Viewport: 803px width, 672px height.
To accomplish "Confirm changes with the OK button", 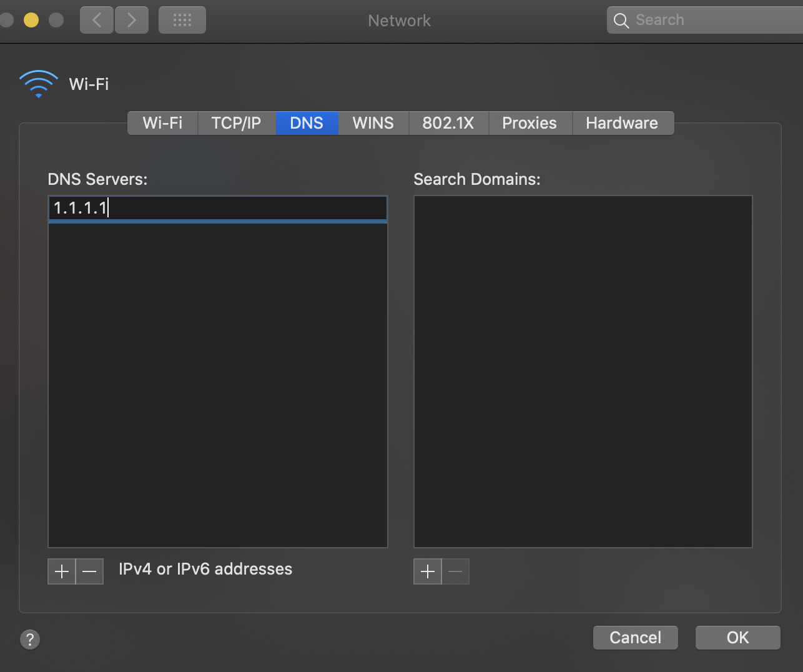I will (x=737, y=638).
